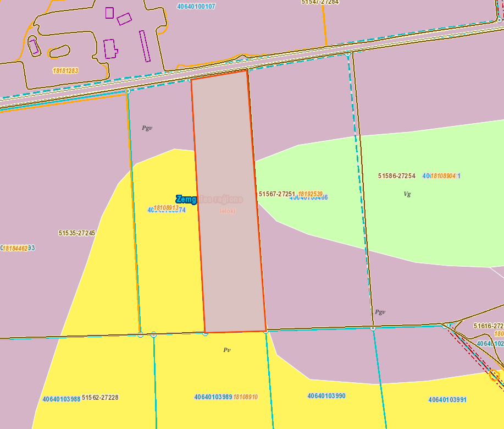Click parcel label 40640103991
This screenshot has height=429, width=504.
pos(447,400)
